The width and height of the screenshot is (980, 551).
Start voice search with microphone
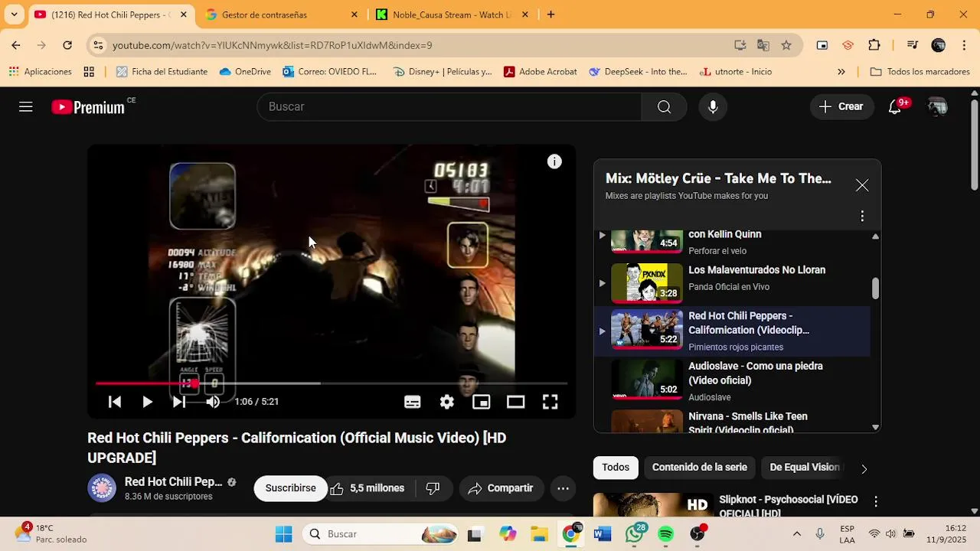pos(713,107)
